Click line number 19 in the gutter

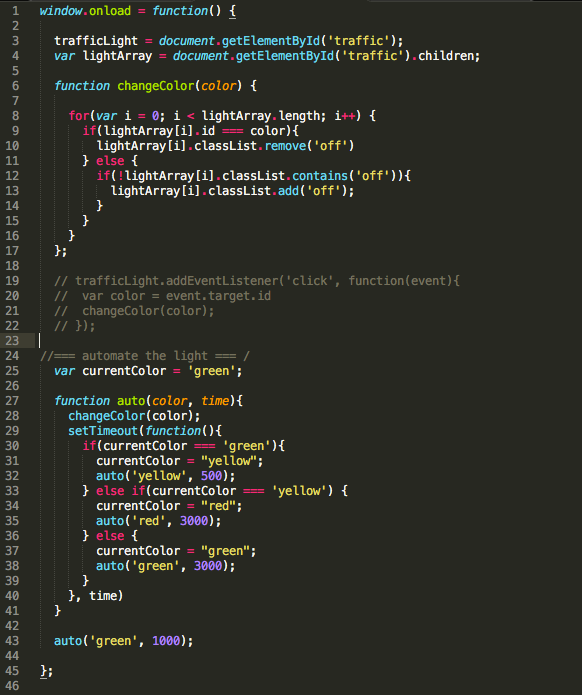pyautogui.click(x=12, y=281)
